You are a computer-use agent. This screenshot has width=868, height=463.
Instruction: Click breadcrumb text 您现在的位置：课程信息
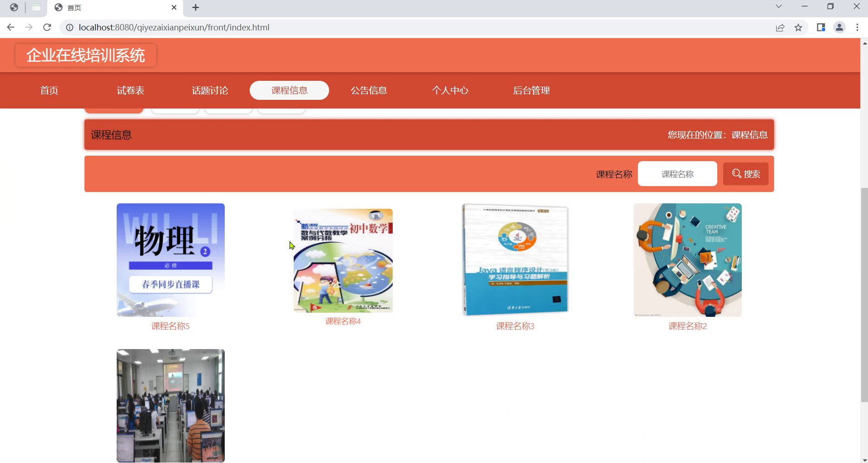pos(718,135)
